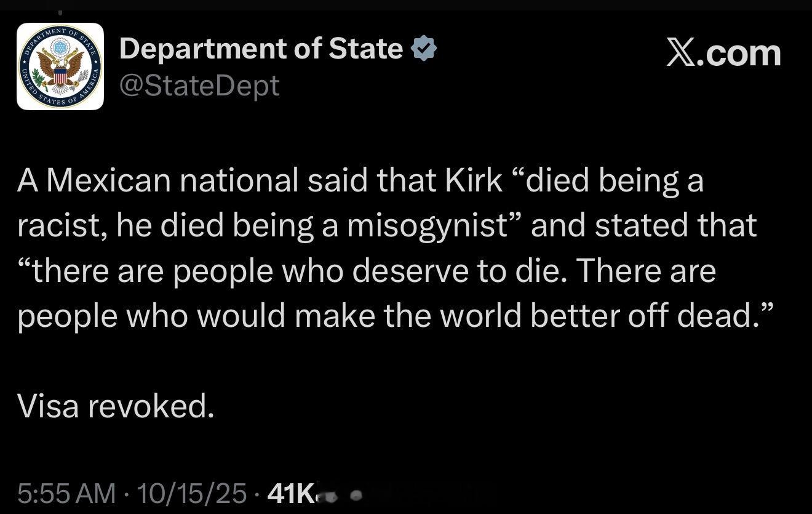Open the "Department of State" display name
This screenshot has width=812, height=514.
(261, 48)
